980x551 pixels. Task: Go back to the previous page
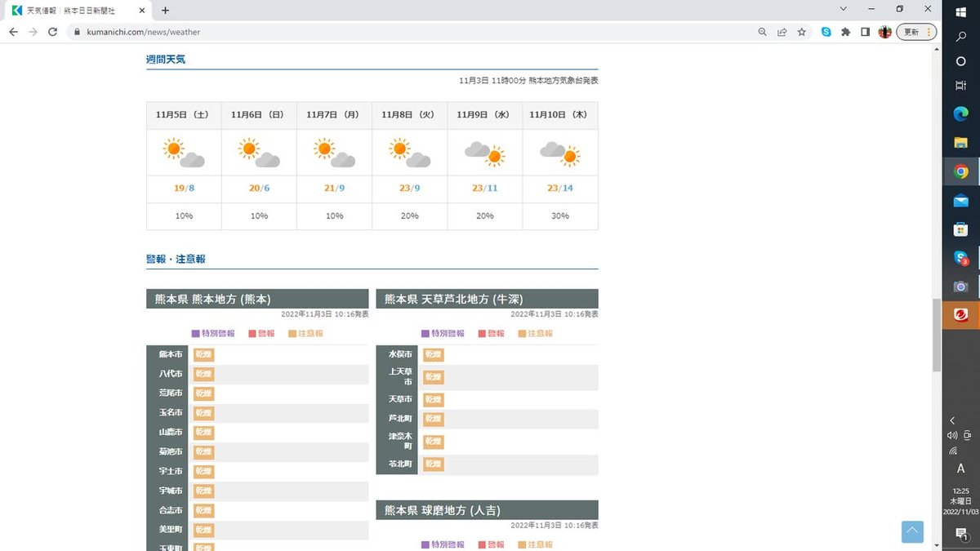click(x=13, y=32)
